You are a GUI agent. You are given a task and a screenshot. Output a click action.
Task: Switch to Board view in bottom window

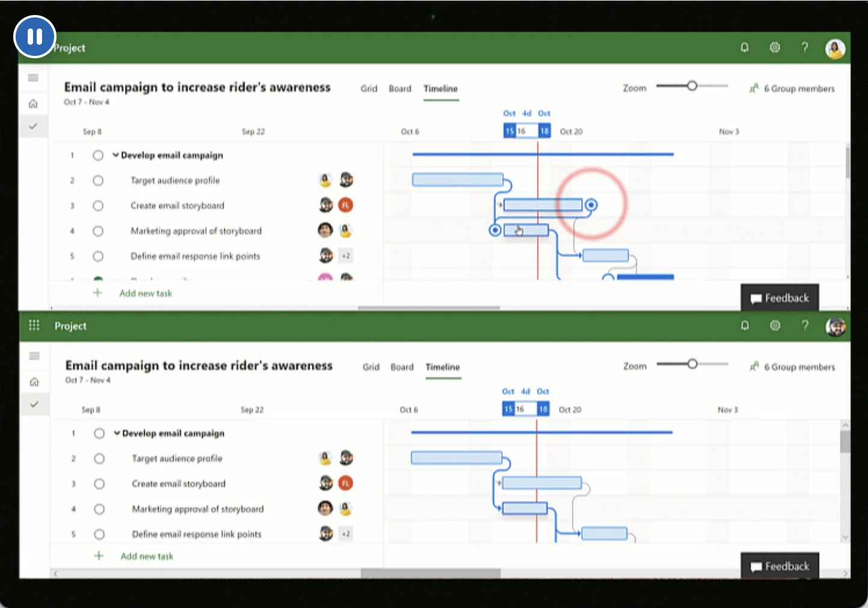coord(402,366)
